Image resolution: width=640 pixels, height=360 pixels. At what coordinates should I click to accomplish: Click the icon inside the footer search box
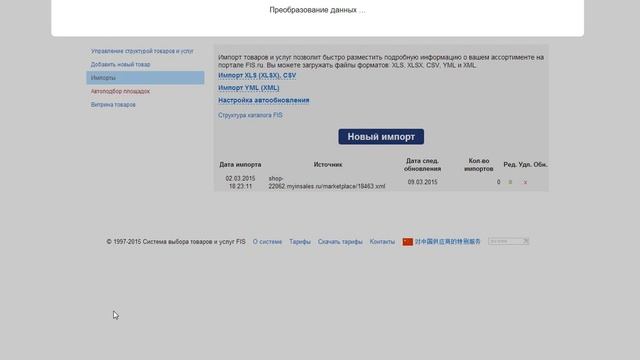(526, 241)
